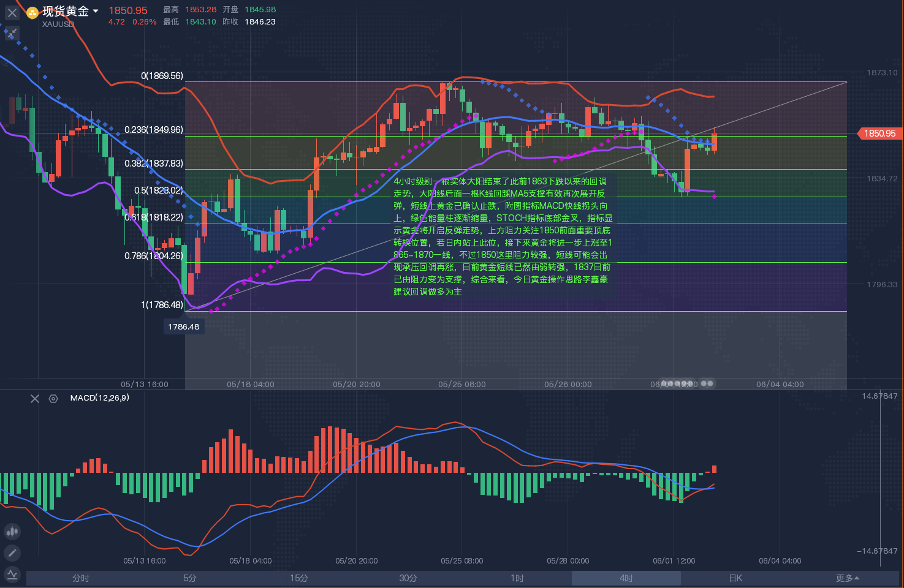Select the 1时 timeframe tab
The height and width of the screenshot is (588, 904).
(517, 578)
